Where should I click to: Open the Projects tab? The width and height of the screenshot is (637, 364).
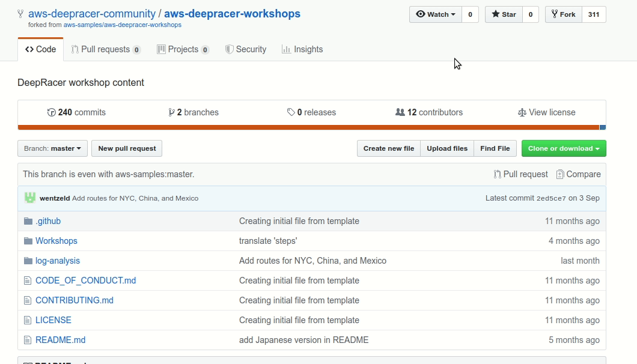tap(183, 50)
